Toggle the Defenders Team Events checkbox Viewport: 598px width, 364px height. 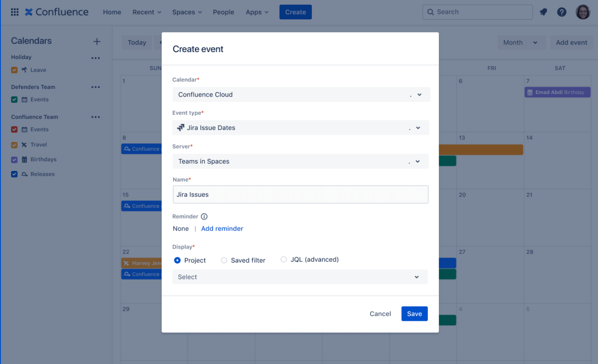14,100
